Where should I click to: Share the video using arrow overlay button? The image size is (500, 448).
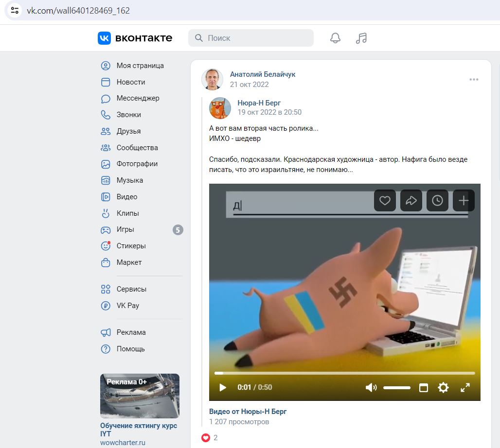click(411, 200)
